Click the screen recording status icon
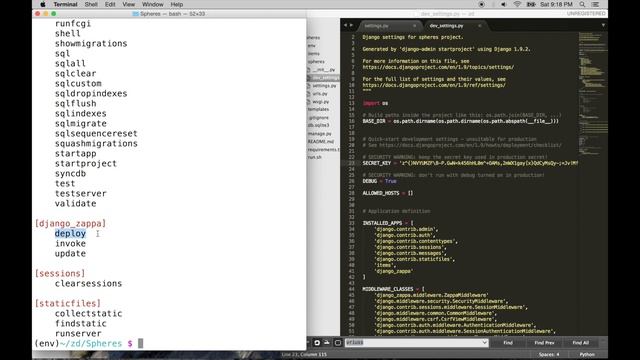The image size is (640, 360). click(x=482, y=4)
